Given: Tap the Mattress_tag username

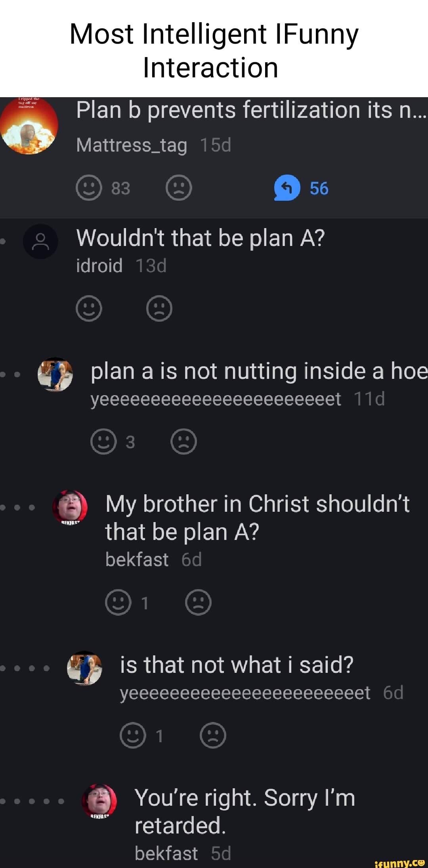Looking at the screenshot, I should [131, 145].
